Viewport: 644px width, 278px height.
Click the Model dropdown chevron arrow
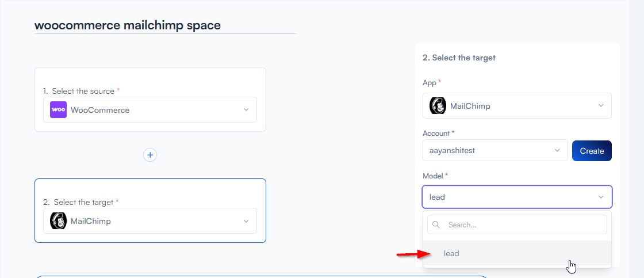[601, 197]
